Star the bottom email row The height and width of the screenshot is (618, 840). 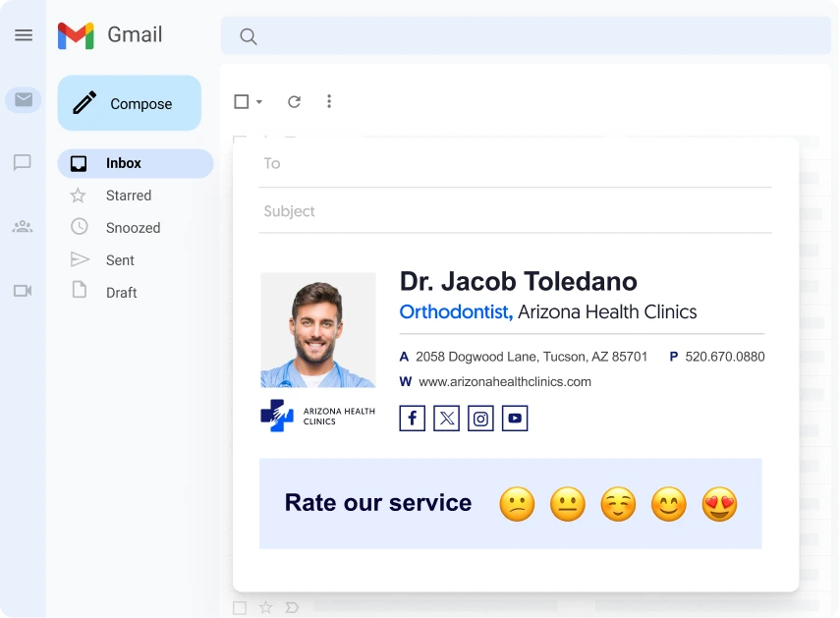(x=265, y=608)
